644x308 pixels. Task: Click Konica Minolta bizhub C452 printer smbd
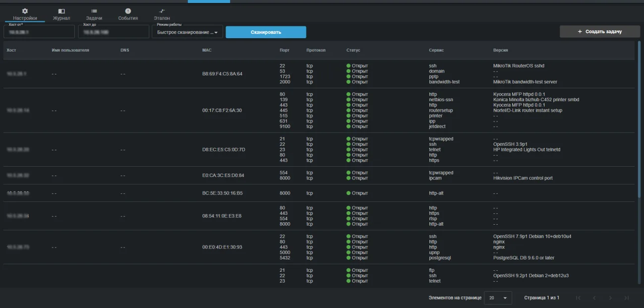click(x=536, y=100)
